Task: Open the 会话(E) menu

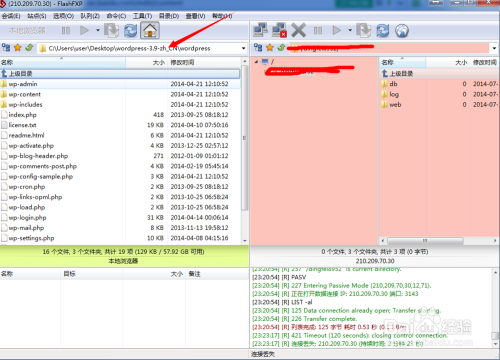Action: (x=11, y=16)
